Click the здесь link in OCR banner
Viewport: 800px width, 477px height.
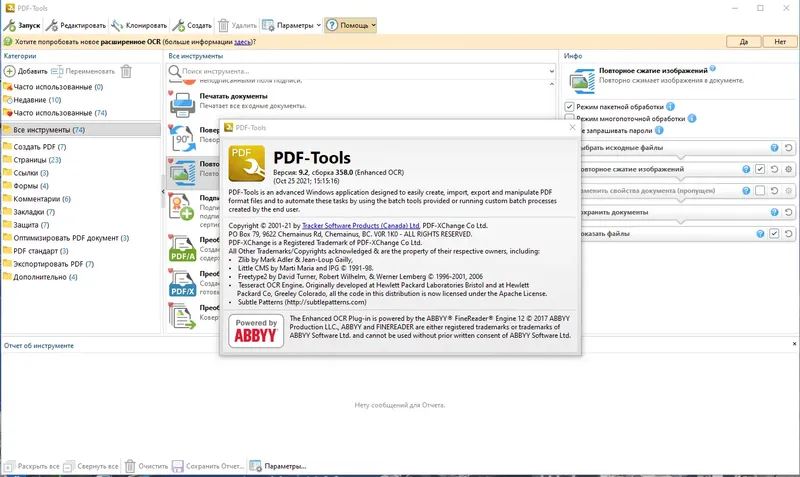(242, 42)
